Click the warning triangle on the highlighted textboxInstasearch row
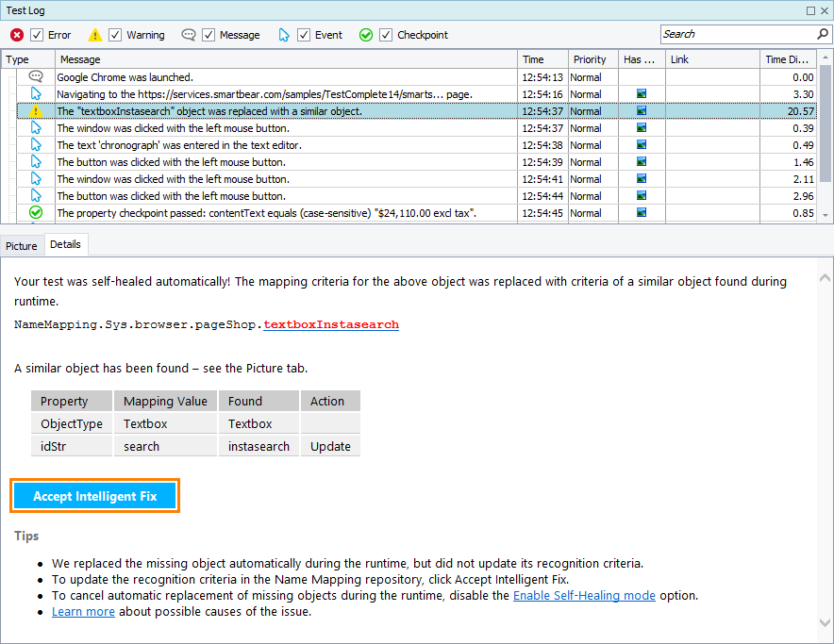834x644 pixels. tap(35, 110)
